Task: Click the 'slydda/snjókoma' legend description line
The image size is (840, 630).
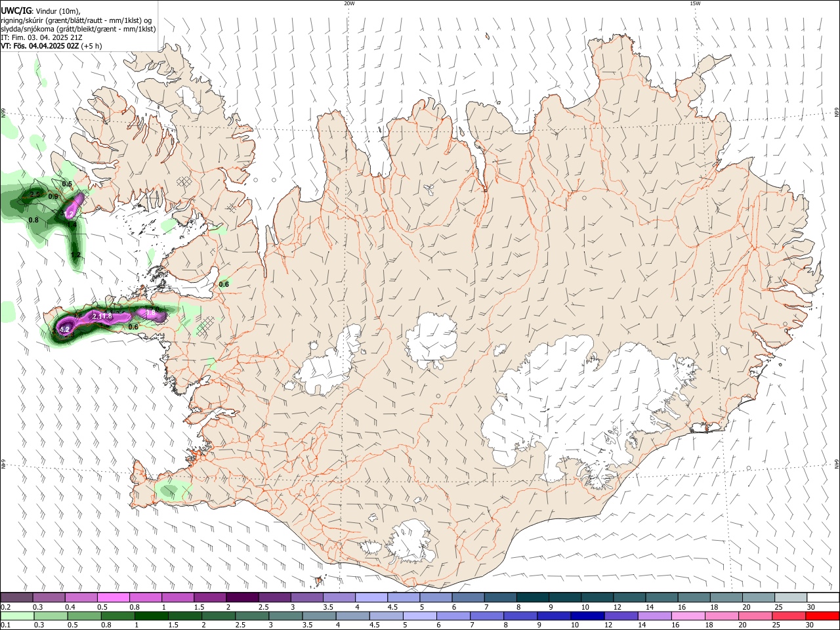Action: [78, 29]
